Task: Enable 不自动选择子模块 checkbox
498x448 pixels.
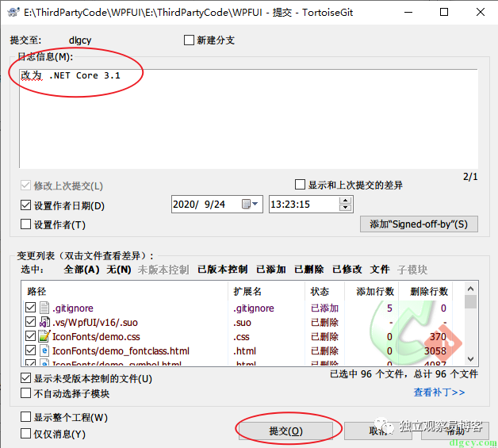Action: coord(25,393)
